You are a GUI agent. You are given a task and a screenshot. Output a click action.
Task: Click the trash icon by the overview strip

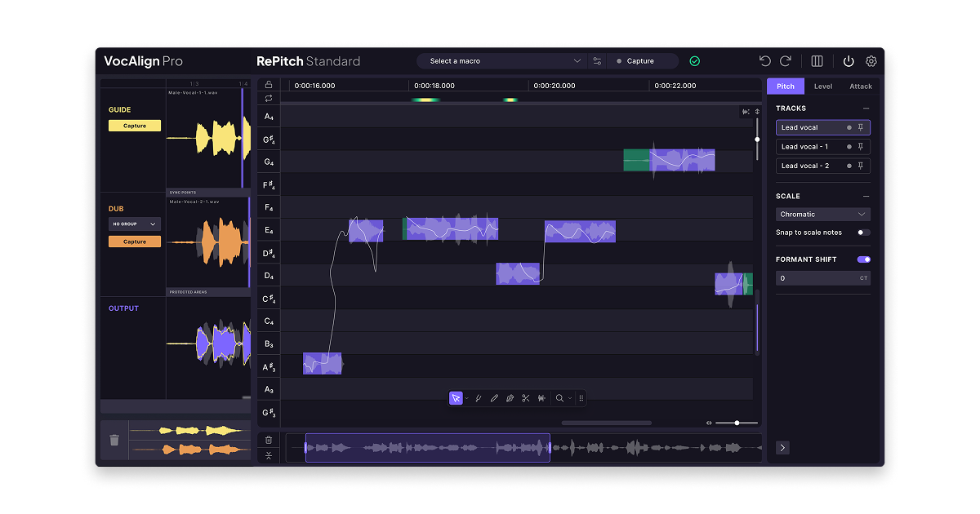coord(269,440)
